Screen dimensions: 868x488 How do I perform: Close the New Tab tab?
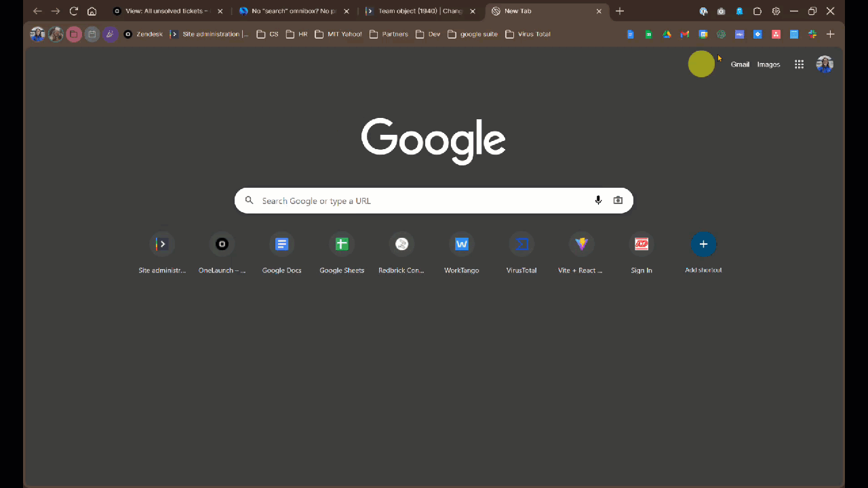click(x=599, y=11)
